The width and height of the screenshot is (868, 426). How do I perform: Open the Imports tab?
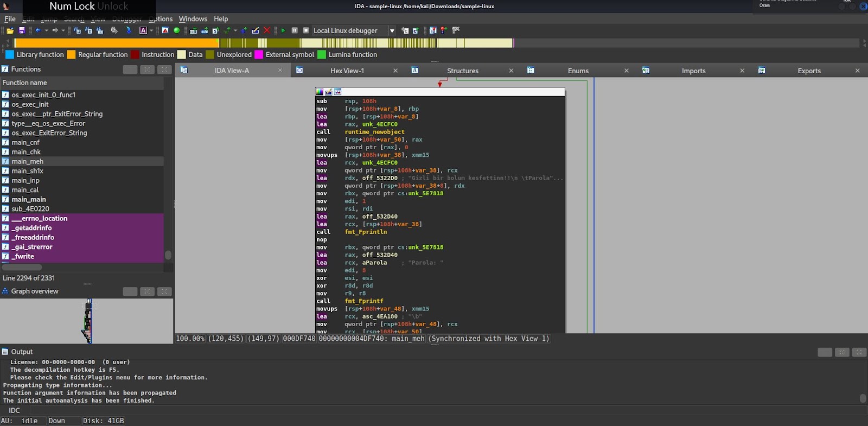pyautogui.click(x=694, y=71)
